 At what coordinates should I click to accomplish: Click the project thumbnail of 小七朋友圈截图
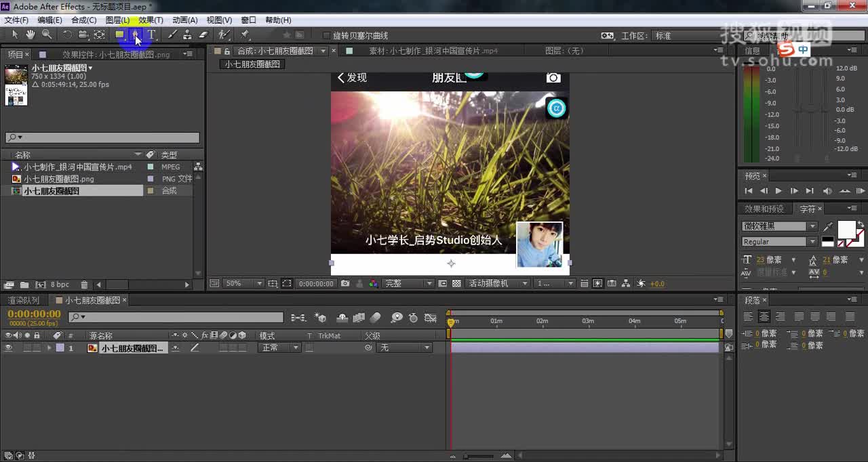(x=15, y=85)
